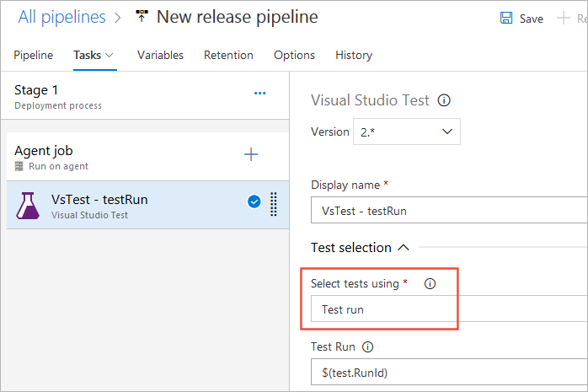Switch to the Variables tab

(160, 56)
